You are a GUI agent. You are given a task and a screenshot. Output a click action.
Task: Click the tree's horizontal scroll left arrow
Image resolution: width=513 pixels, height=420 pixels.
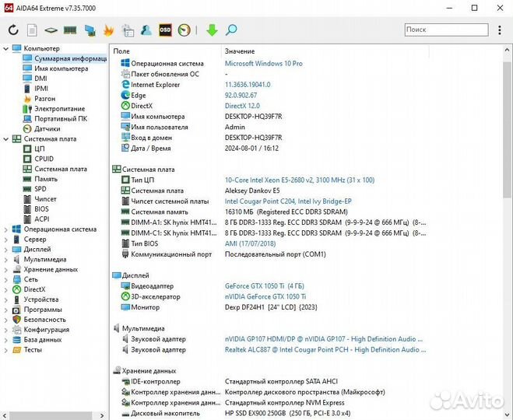(4, 416)
